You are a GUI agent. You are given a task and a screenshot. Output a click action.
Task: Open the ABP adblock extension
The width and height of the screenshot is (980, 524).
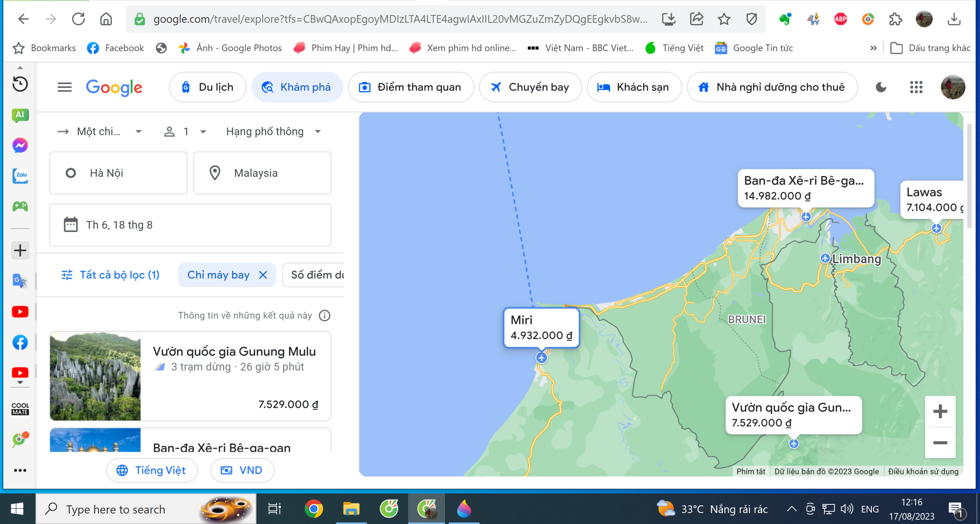pyautogui.click(x=840, y=19)
